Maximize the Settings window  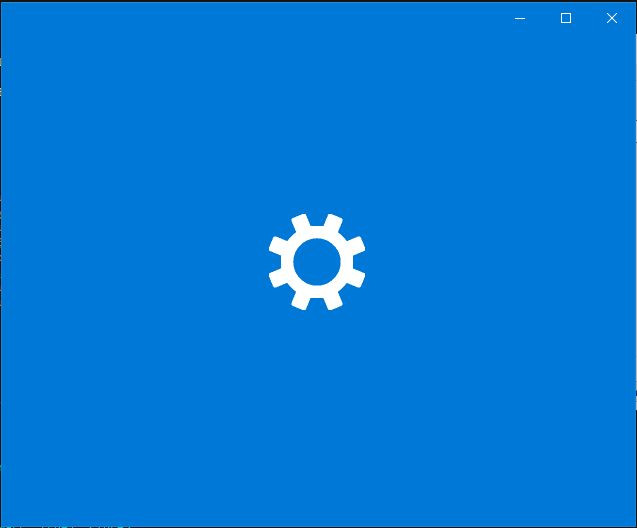click(x=566, y=18)
